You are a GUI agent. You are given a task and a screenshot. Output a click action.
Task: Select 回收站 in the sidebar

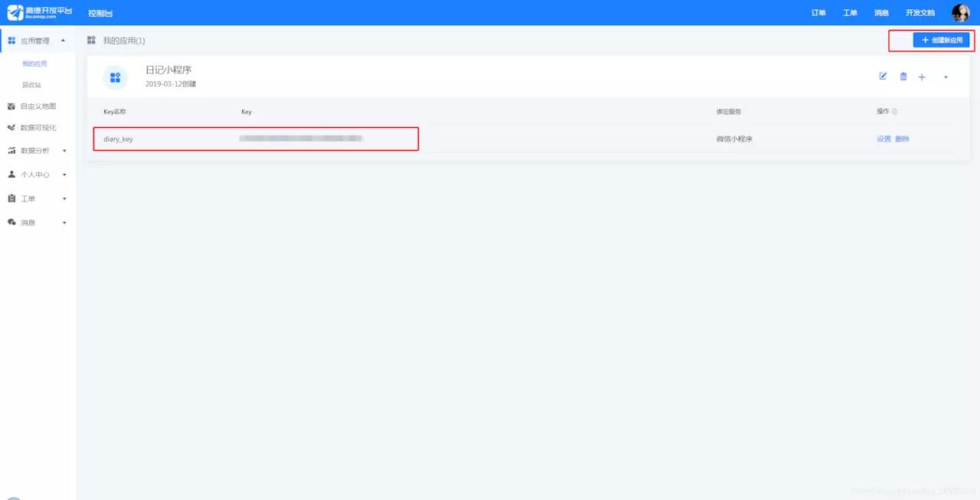coord(31,85)
